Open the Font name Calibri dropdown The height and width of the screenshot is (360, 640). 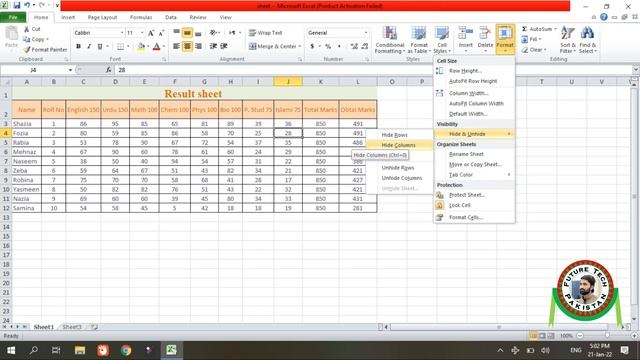click(122, 33)
